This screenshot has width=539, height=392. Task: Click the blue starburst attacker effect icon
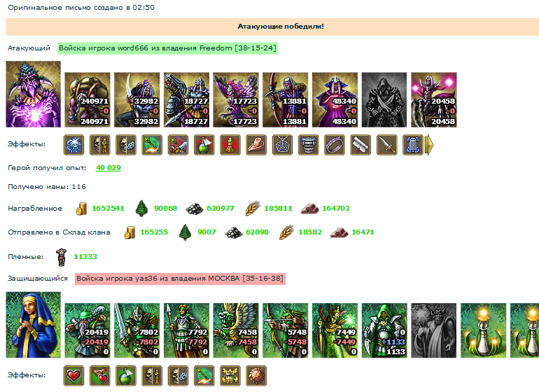coord(73,145)
